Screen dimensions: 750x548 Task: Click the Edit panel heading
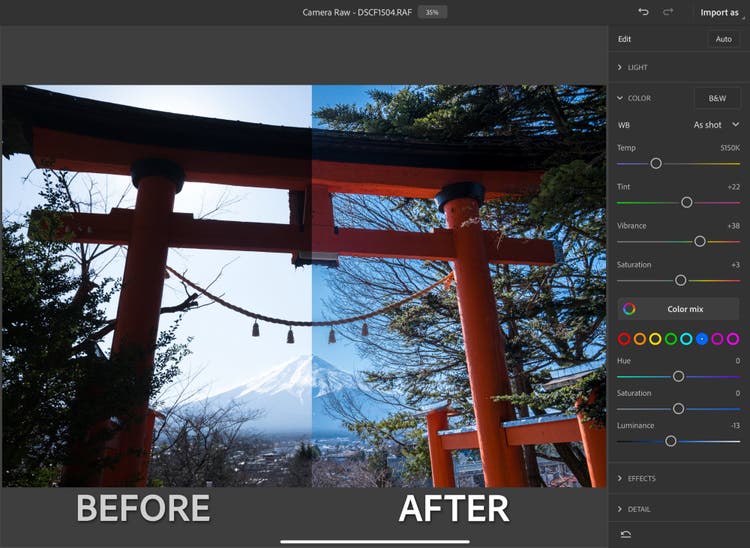(624, 39)
